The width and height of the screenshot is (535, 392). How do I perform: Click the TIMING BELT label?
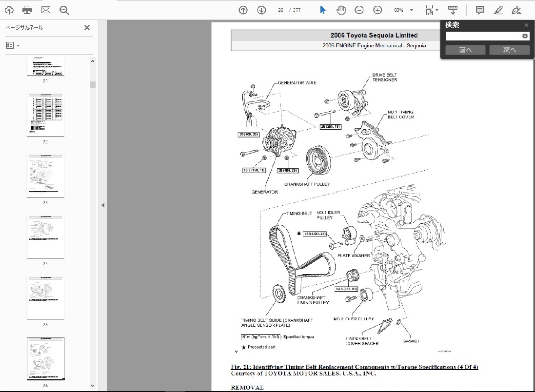pyautogui.click(x=299, y=214)
